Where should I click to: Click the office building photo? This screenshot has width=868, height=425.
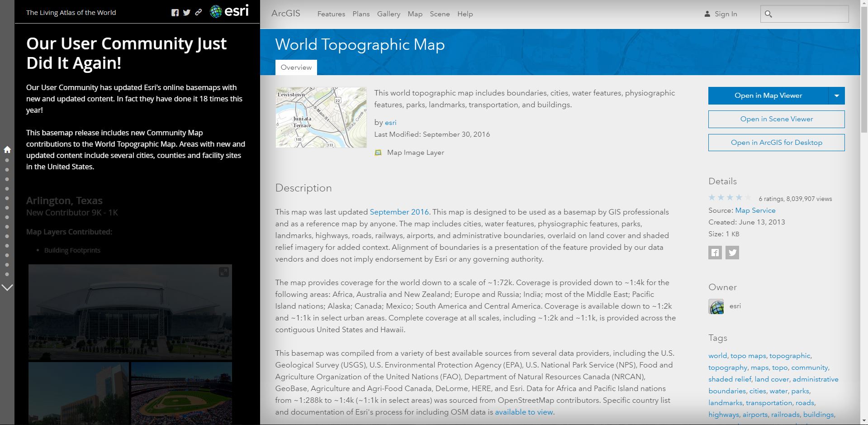click(79, 393)
